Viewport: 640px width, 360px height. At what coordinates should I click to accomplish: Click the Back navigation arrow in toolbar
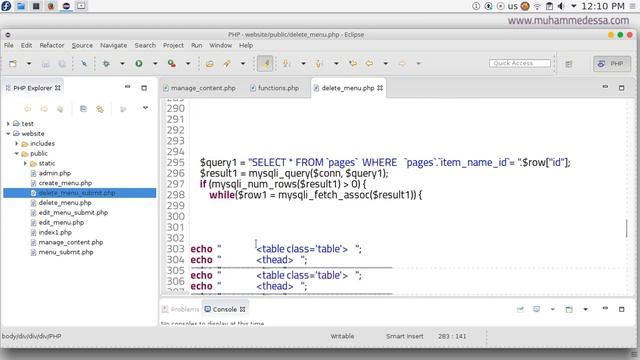(369, 64)
